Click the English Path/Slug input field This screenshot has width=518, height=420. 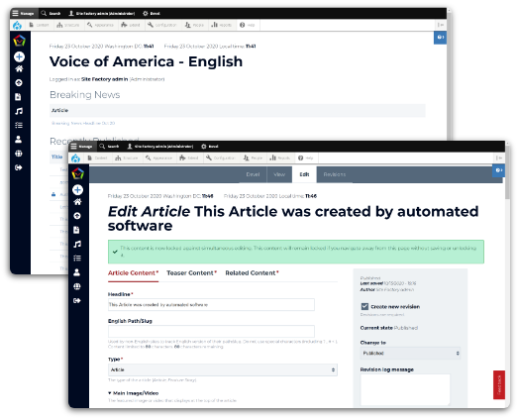pyautogui.click(x=211, y=331)
